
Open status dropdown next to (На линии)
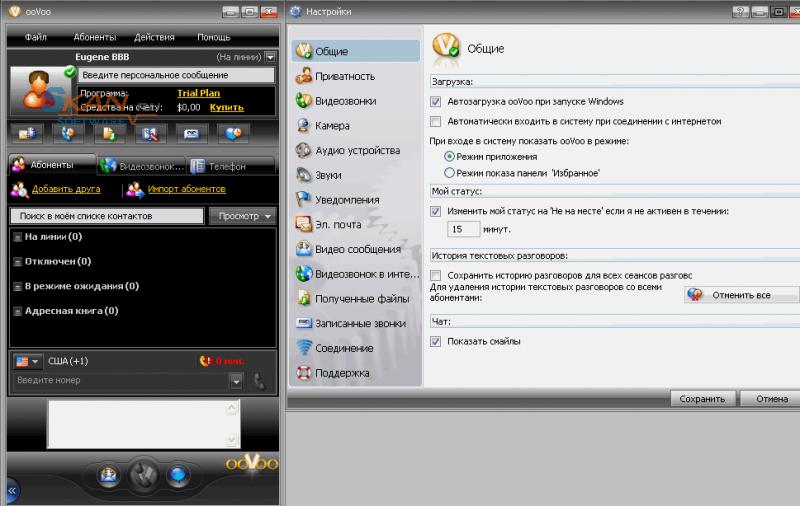point(270,57)
